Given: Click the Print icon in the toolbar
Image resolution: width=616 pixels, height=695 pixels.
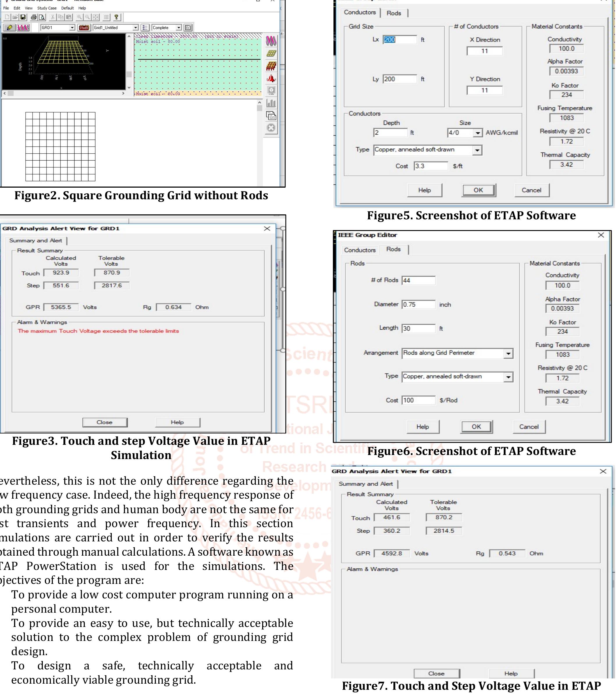Looking at the screenshot, I should (34, 17).
